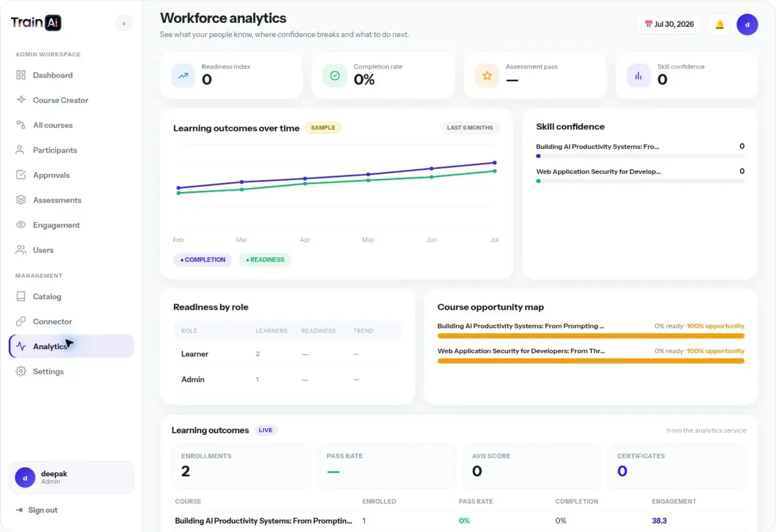776x532 pixels.
Task: Open the Jul 30, 2026 date picker
Action: pos(669,24)
